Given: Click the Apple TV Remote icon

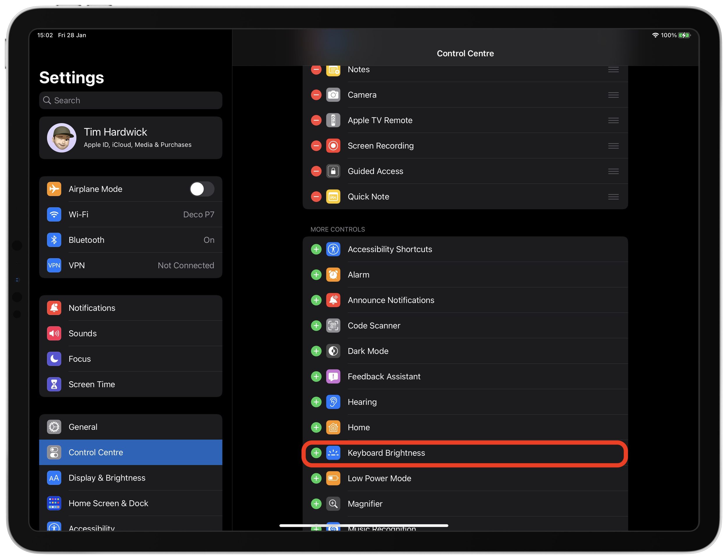Looking at the screenshot, I should coord(333,120).
